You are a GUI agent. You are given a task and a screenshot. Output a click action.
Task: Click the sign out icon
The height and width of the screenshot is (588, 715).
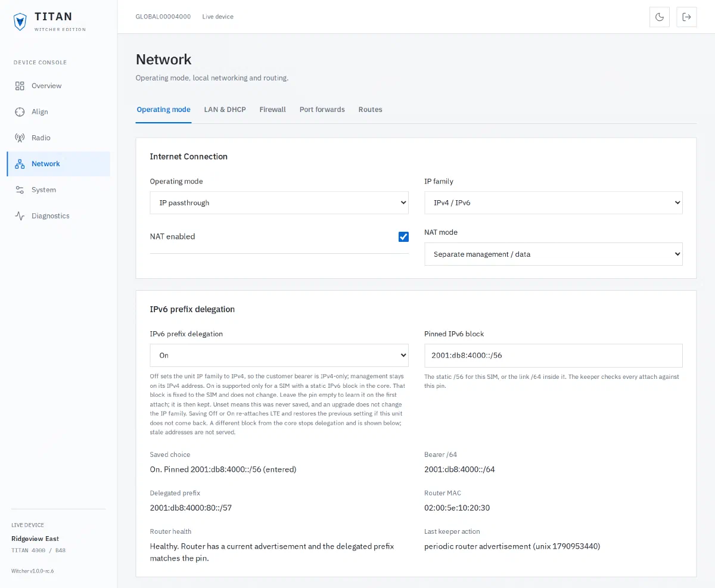686,17
